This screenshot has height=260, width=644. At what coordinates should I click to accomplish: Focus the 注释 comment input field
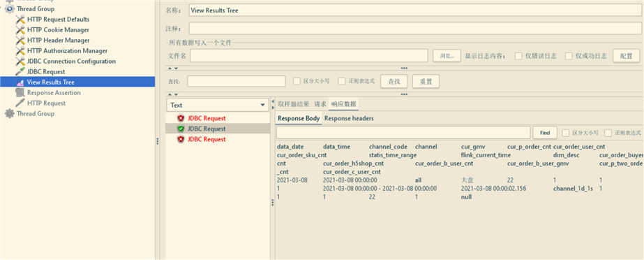click(415, 29)
